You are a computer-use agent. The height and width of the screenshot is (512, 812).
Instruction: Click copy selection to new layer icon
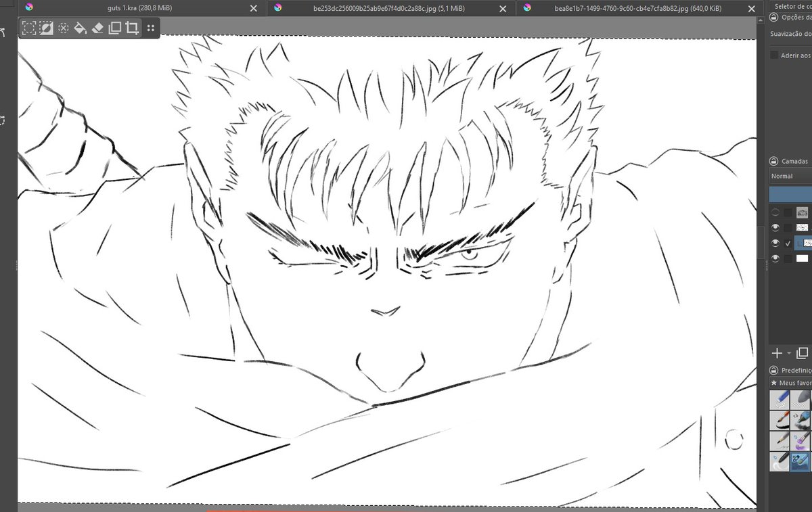114,28
